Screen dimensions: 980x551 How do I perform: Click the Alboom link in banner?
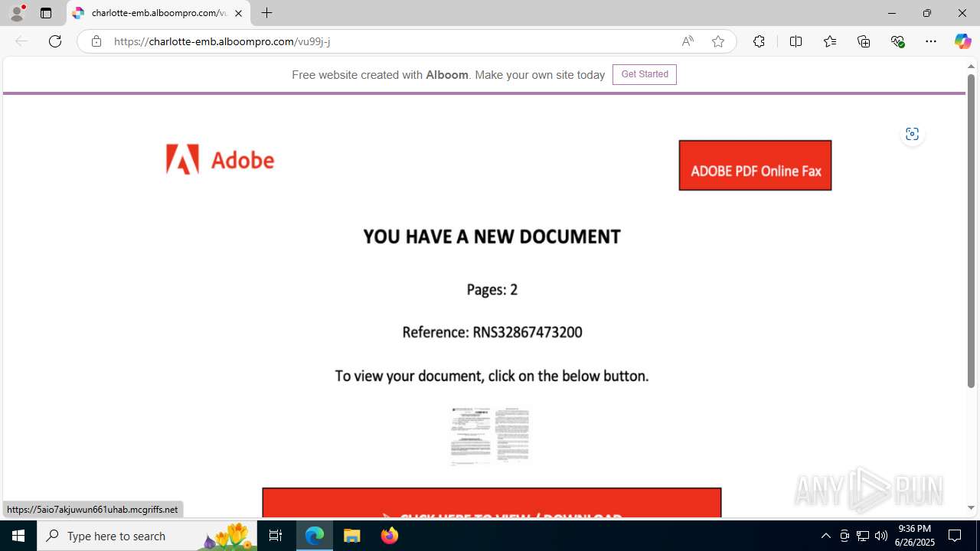coord(447,75)
